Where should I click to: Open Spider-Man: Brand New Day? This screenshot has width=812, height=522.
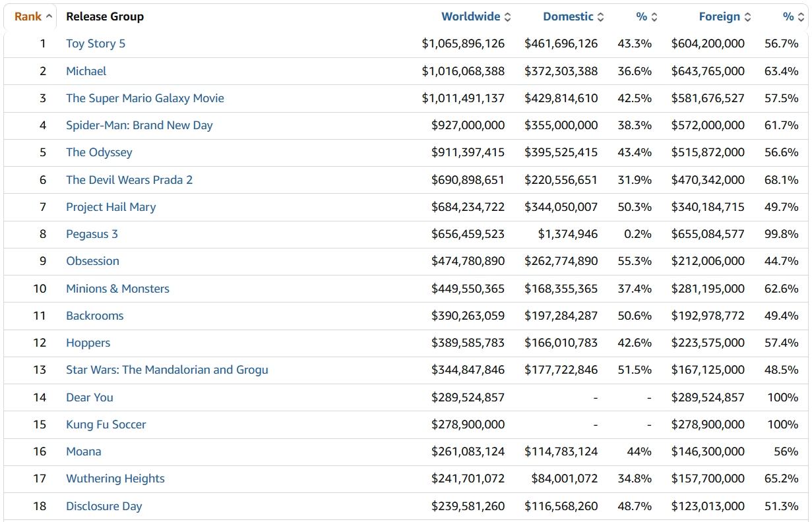point(139,125)
